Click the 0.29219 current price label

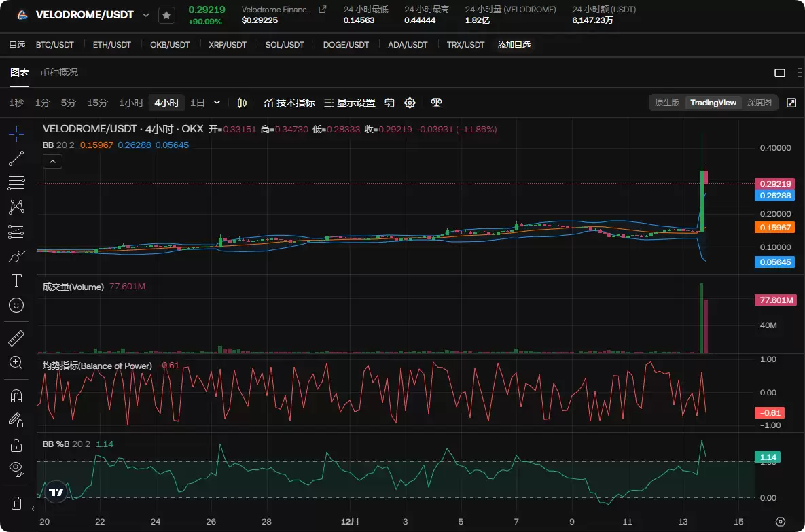coord(775,183)
